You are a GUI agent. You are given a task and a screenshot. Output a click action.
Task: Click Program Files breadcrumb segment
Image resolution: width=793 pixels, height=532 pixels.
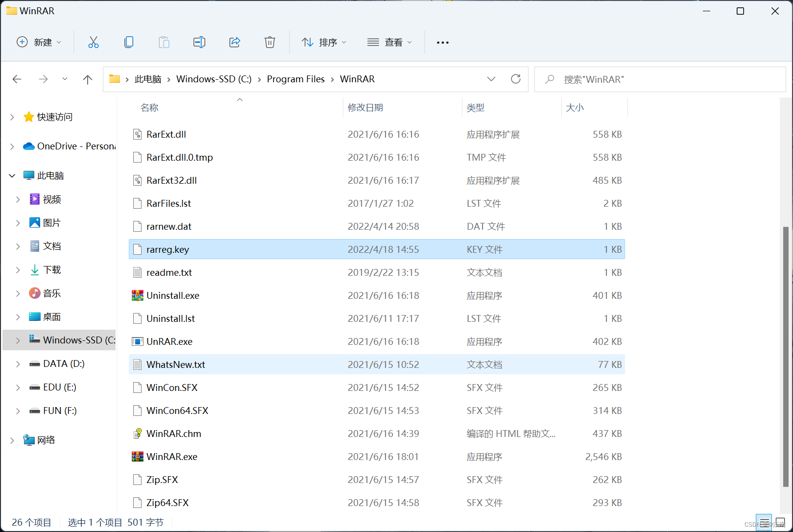pos(296,79)
